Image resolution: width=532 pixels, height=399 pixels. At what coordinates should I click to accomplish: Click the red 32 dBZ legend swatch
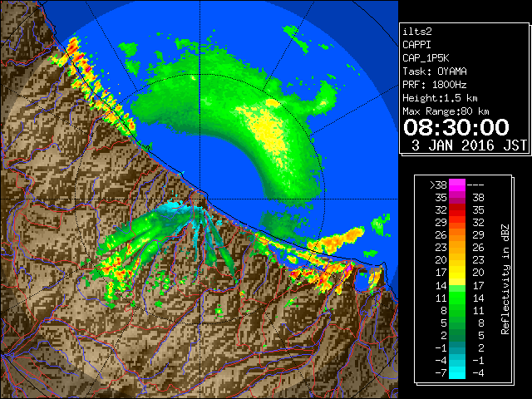coord(457,210)
